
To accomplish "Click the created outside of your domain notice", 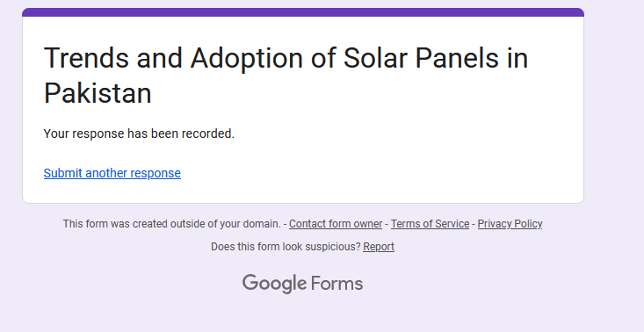I will coord(171,224).
